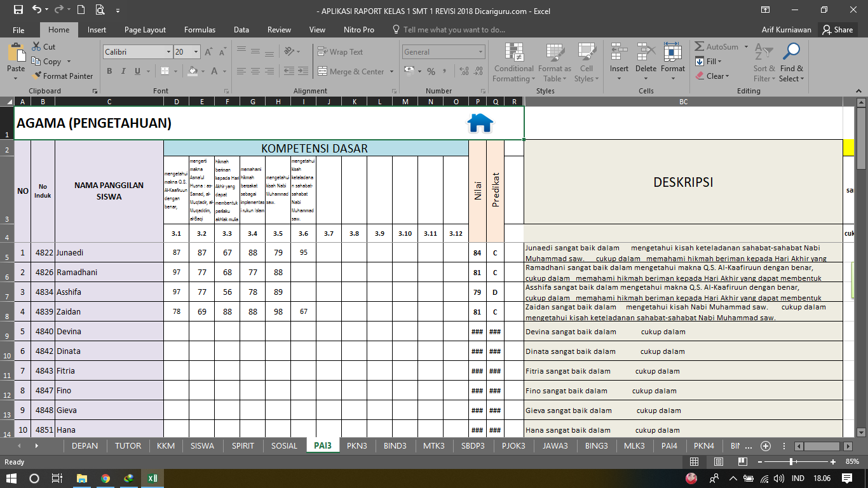Open File Explorer from the taskbar
Viewport: 868px width, 488px height.
point(82,478)
